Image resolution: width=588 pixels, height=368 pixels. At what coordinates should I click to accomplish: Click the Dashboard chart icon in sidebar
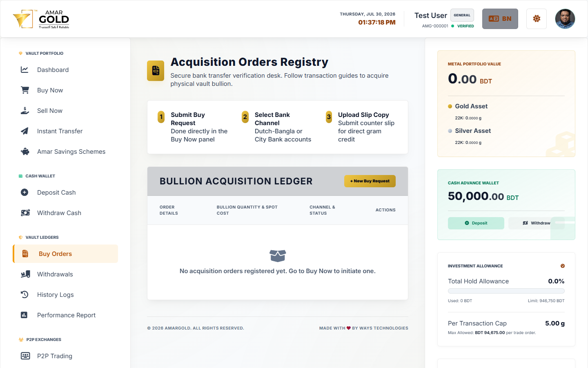coord(24,70)
